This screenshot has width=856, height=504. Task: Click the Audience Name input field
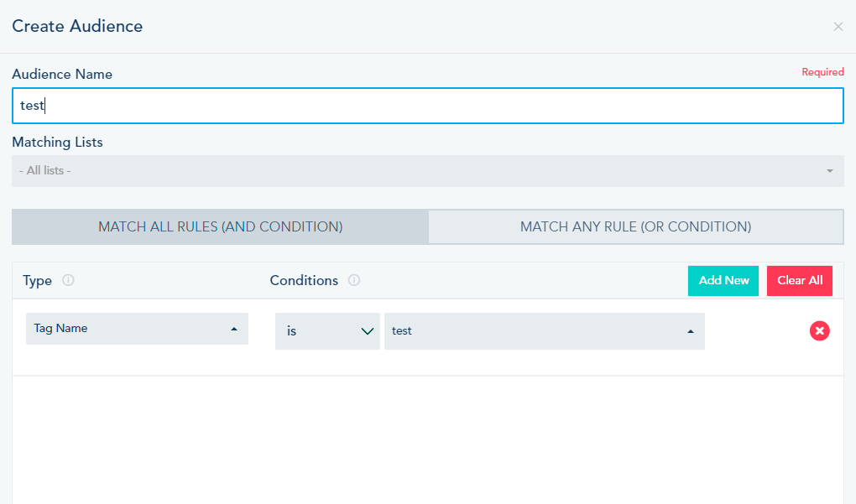click(428, 106)
